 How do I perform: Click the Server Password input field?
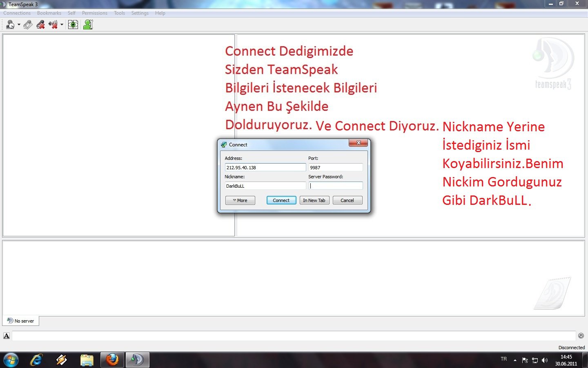tap(336, 186)
